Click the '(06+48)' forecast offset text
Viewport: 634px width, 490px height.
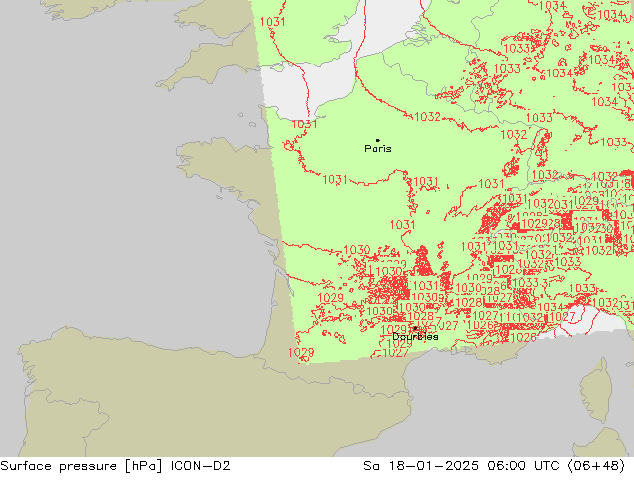click(x=596, y=466)
